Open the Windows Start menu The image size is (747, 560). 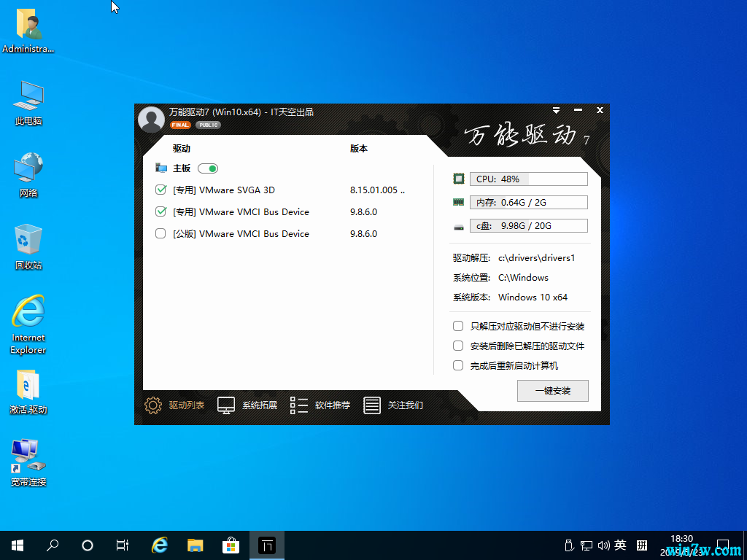point(18,545)
